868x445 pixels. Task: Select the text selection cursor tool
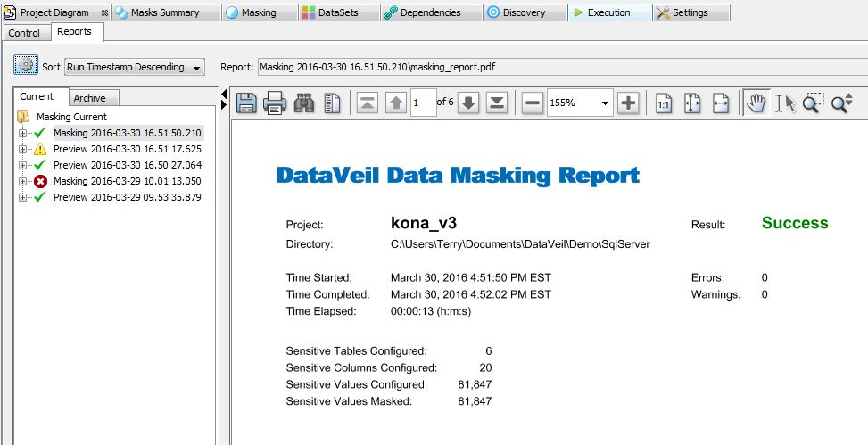784,103
